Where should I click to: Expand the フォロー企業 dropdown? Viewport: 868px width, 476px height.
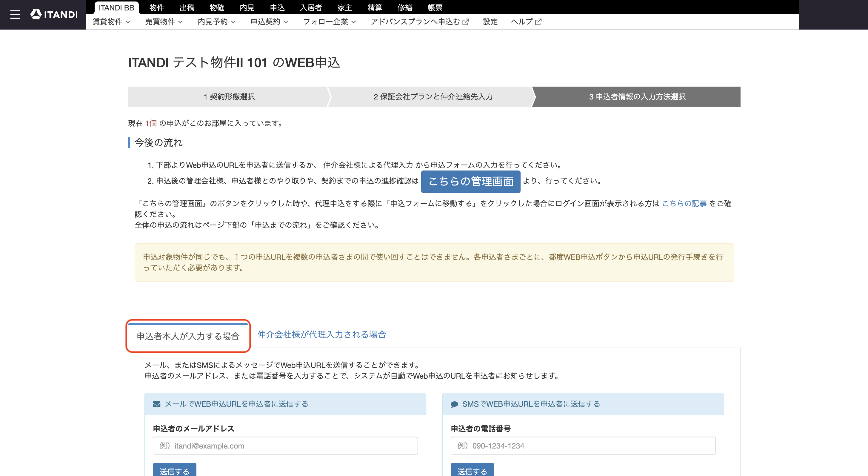330,22
